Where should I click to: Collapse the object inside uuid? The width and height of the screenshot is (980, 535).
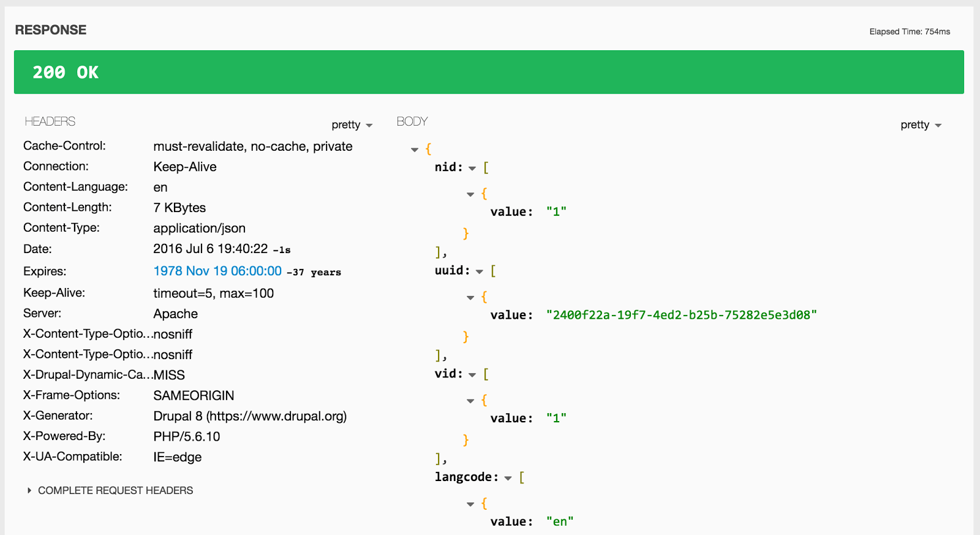(x=470, y=298)
